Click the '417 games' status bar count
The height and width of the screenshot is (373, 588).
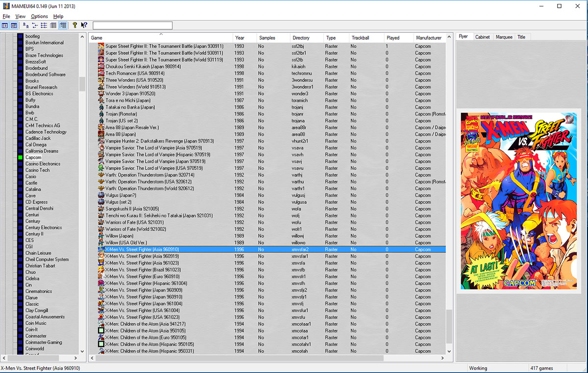(541, 368)
